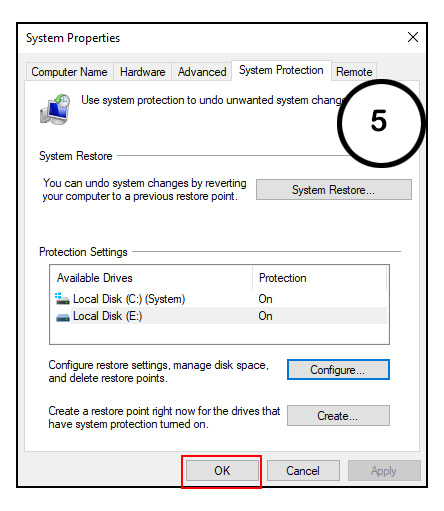444x511 pixels.
Task: Go to the Advanced tab
Action: [x=202, y=72]
